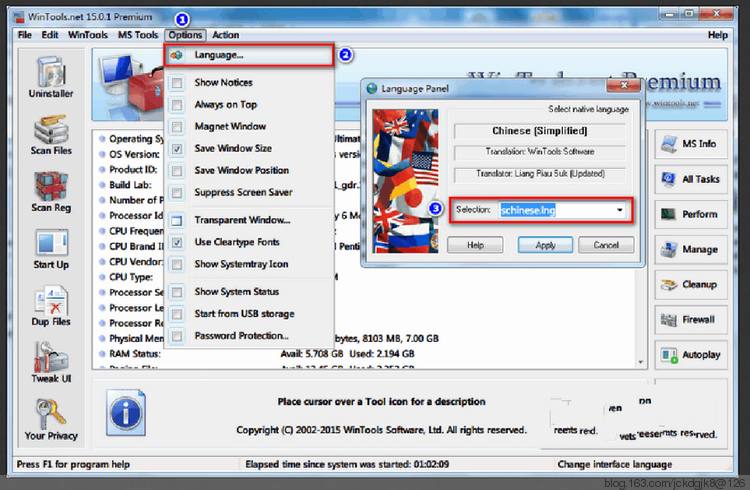Viewport: 750px width, 490px height.
Task: Click the Transparent Window icon
Action: pos(176,221)
